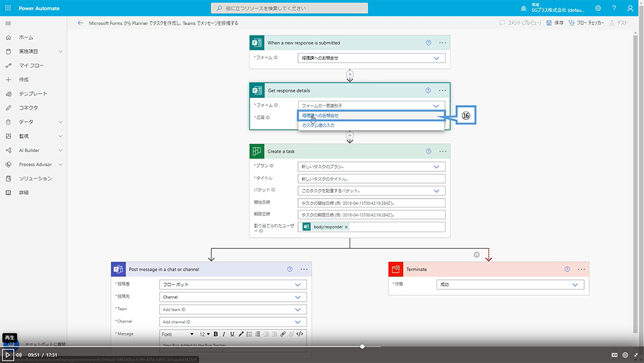Viewport: 644px width, 363px height.
Task: Click the テスト button
Action: pos(618,23)
